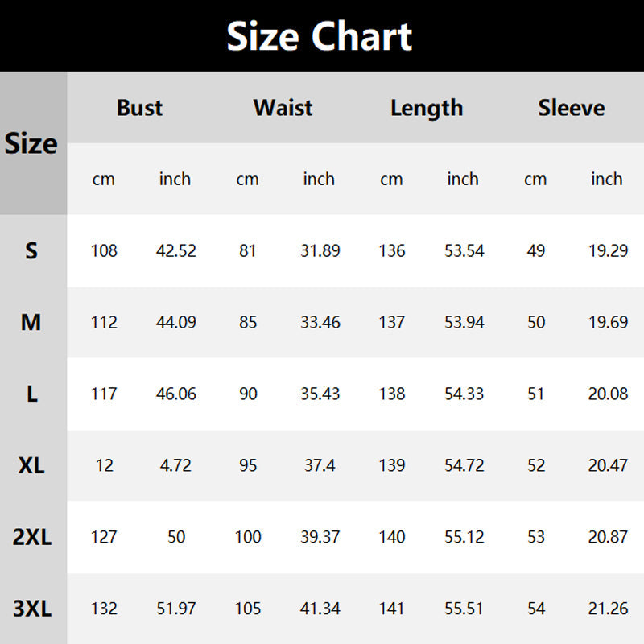Click the 33.46 waist inch value
The width and height of the screenshot is (644, 644).
(320, 323)
